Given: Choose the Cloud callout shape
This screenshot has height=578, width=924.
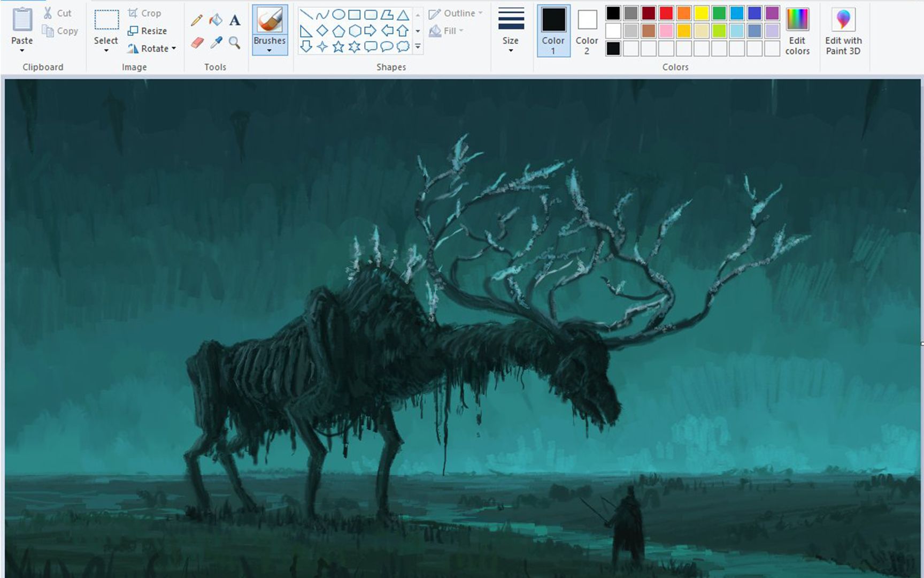Looking at the screenshot, I should point(403,47).
